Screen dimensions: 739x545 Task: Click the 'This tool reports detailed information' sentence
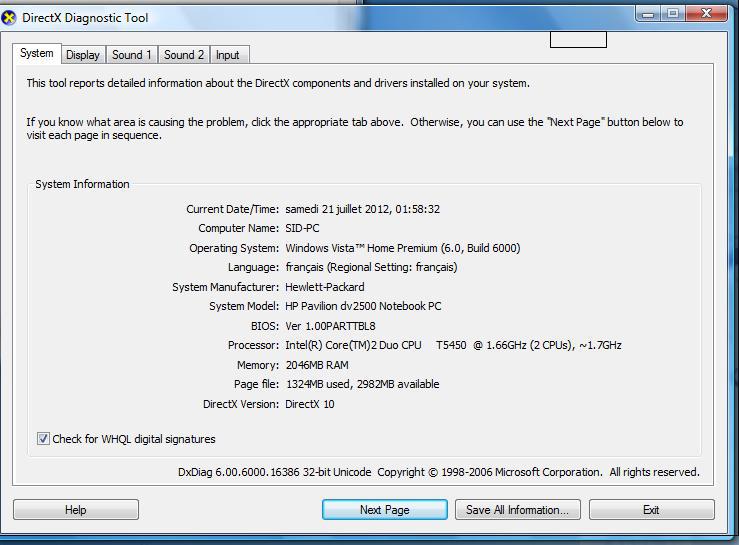[278, 83]
